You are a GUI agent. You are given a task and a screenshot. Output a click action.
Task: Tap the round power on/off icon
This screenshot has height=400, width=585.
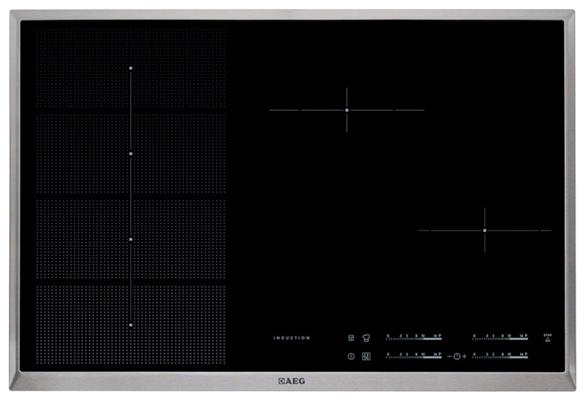coord(351,356)
